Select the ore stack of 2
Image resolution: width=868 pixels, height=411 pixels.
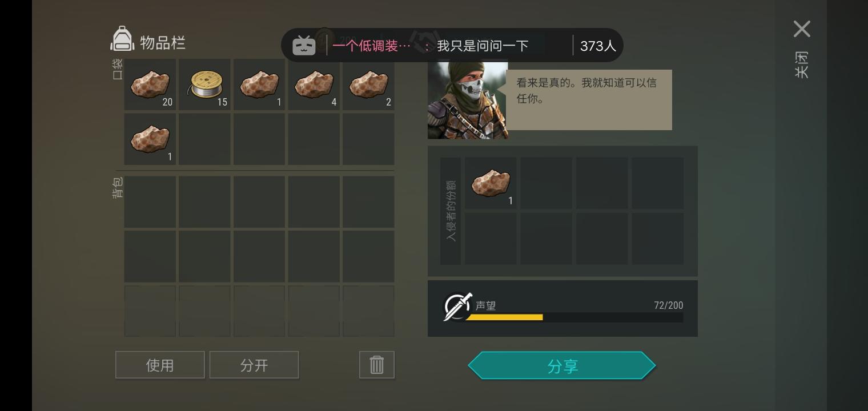(368, 84)
